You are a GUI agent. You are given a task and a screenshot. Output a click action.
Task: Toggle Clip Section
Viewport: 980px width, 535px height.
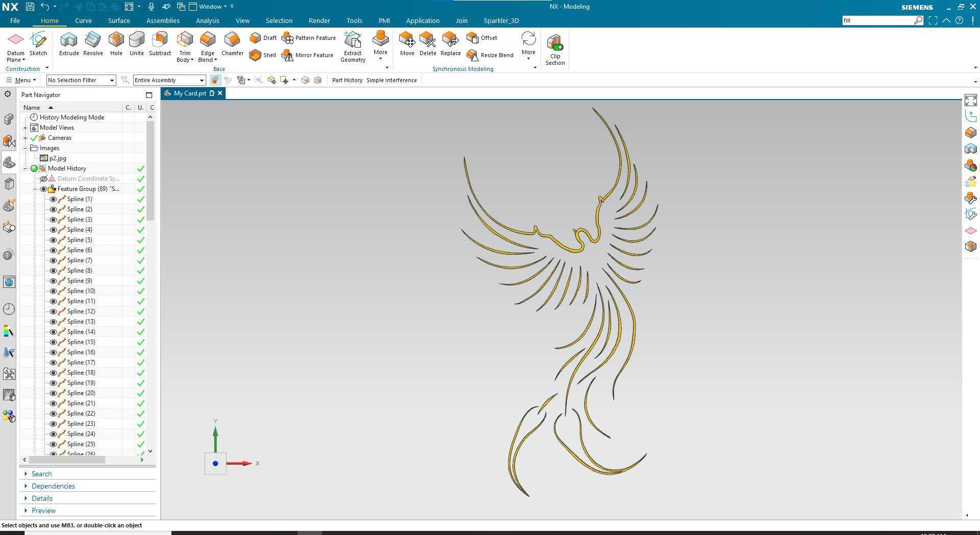coord(555,50)
